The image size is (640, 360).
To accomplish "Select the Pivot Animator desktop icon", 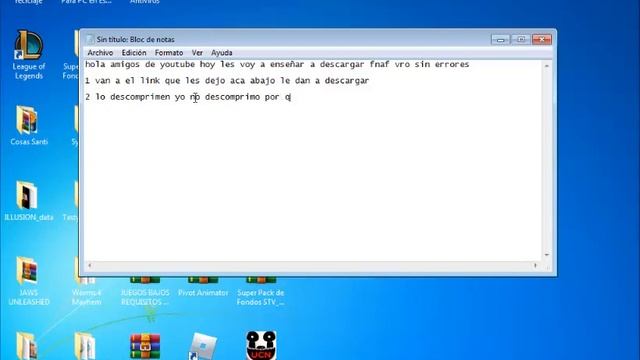I will point(203,287).
